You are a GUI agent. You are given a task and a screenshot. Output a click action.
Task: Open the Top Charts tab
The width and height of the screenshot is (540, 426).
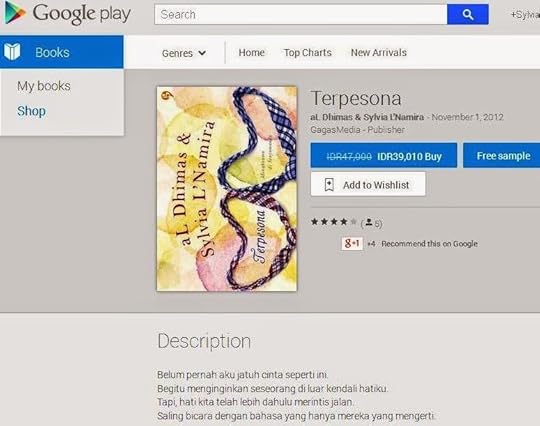[x=308, y=53]
